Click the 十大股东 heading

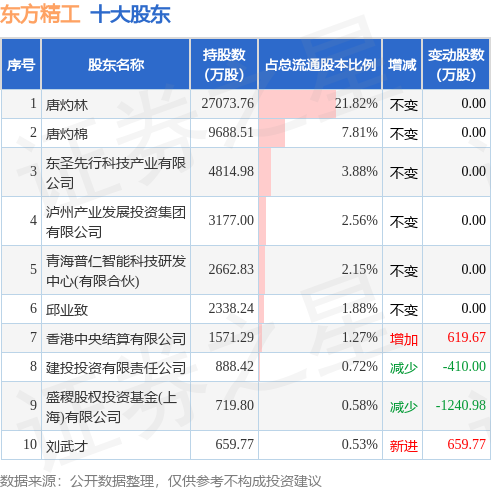click(130, 14)
